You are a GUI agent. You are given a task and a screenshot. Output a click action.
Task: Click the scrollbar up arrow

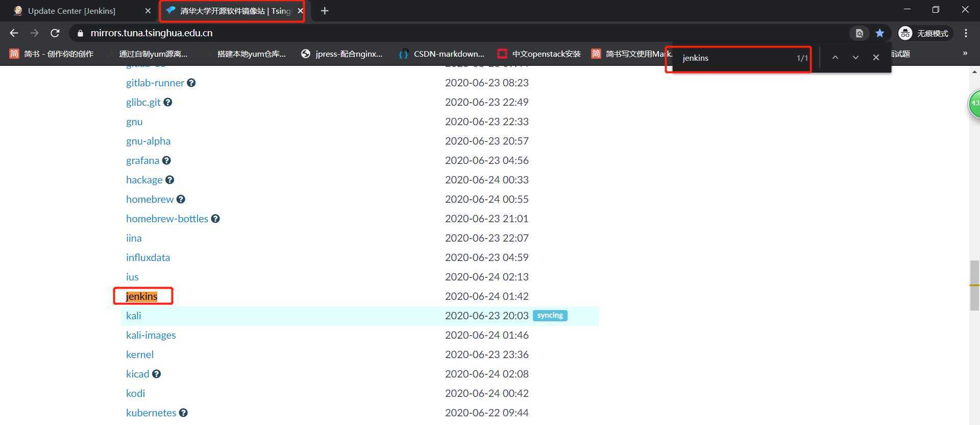click(974, 72)
